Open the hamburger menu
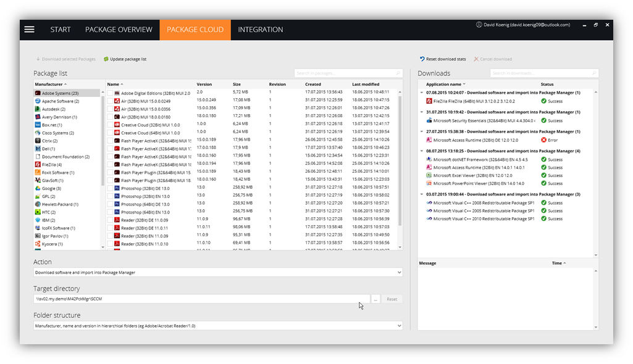Screen dimensions: 633x364 click(x=29, y=30)
